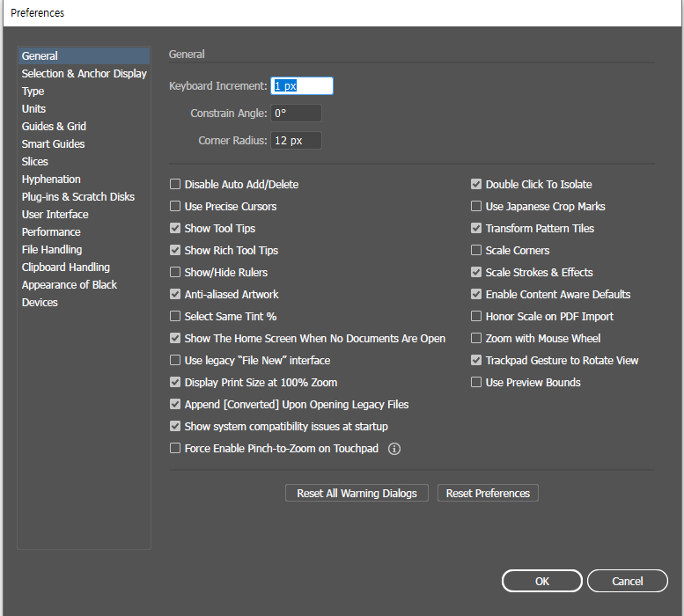The width and height of the screenshot is (684, 616).
Task: Disable Enable Content Aware Defaults
Action: (x=476, y=294)
